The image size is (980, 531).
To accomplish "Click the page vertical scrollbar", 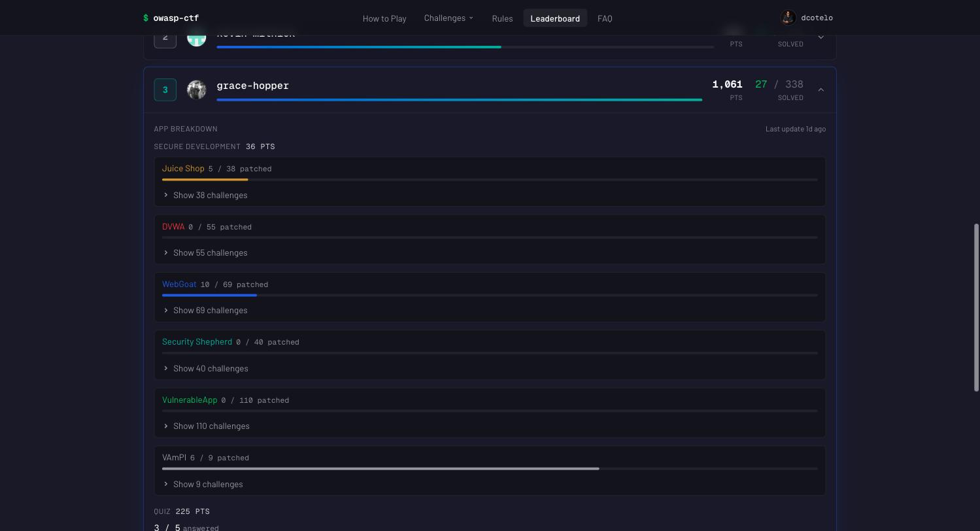I will click(977, 307).
